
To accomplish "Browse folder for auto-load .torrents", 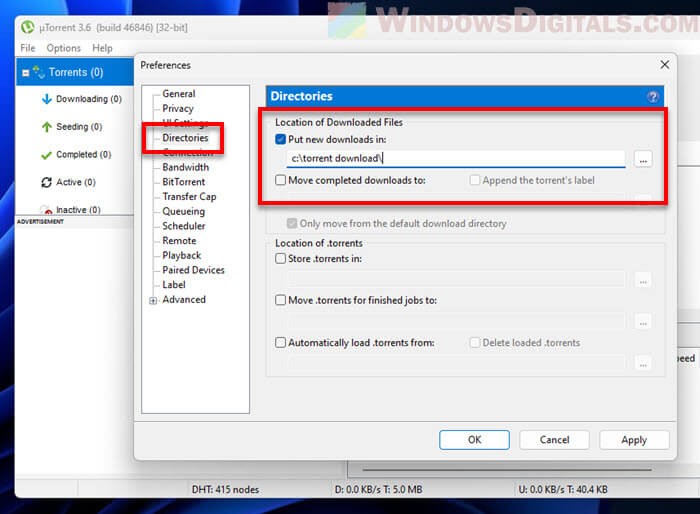I will click(643, 364).
